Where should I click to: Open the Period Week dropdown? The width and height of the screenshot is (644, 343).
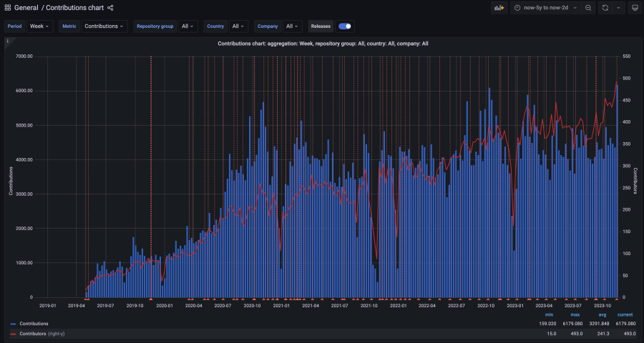(39, 26)
